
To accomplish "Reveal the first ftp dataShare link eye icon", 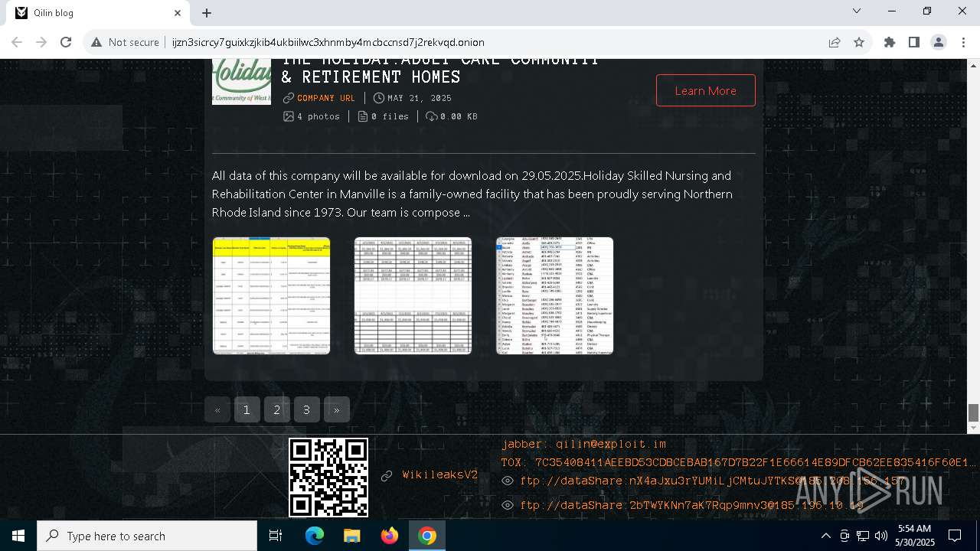I will click(507, 481).
